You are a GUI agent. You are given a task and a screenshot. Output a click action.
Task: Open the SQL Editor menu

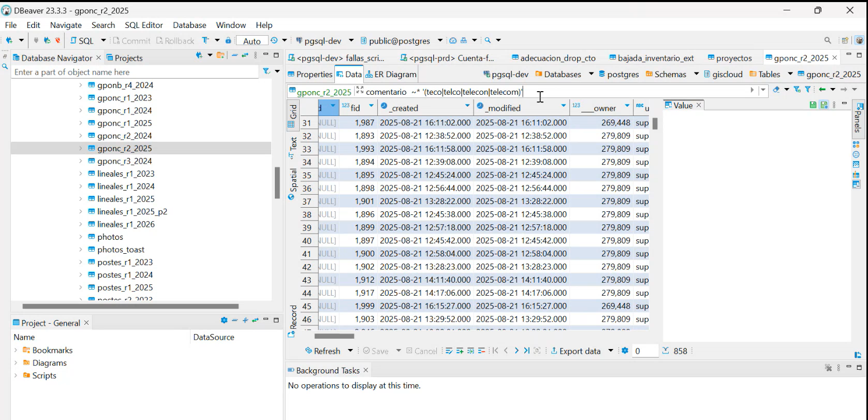pyautogui.click(x=143, y=25)
